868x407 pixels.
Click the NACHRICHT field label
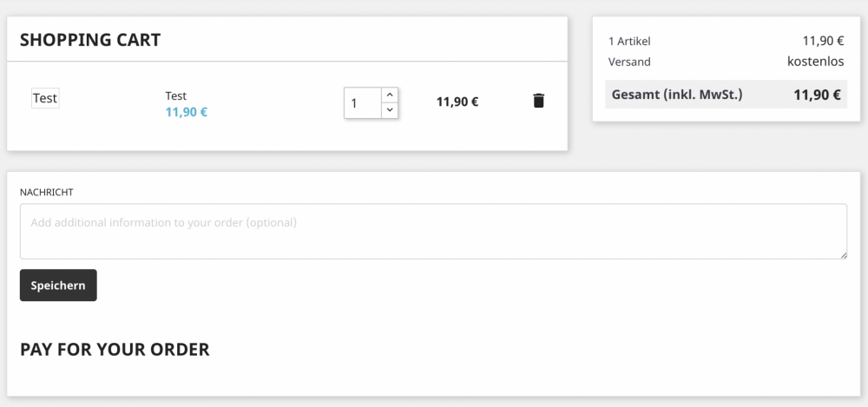pos(47,192)
